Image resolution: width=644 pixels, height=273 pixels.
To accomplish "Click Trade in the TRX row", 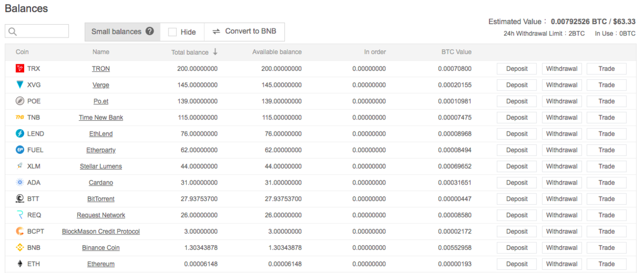I will 606,69.
